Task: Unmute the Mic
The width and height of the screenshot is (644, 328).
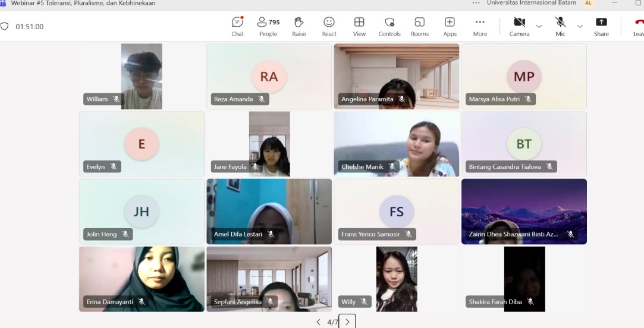Action: coord(560,26)
